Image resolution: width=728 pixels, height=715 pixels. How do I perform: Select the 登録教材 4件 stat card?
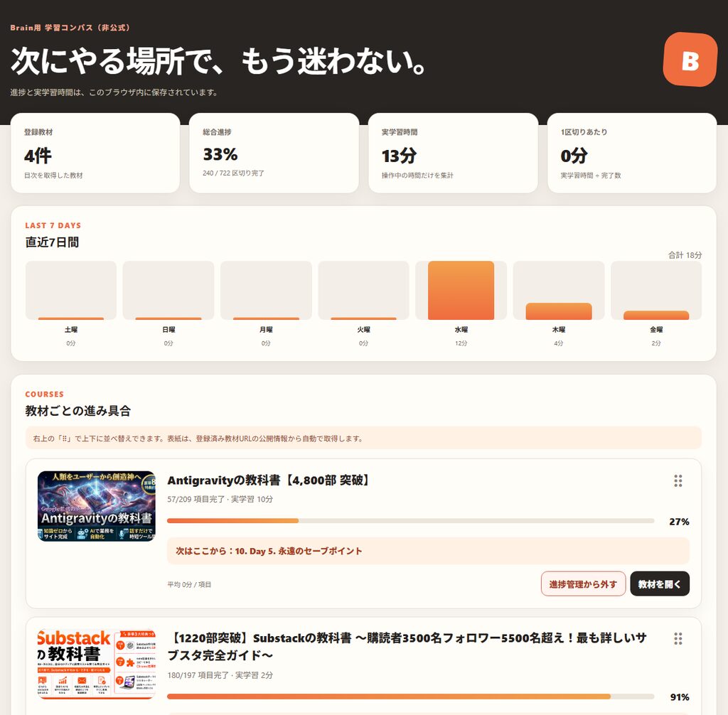click(95, 153)
